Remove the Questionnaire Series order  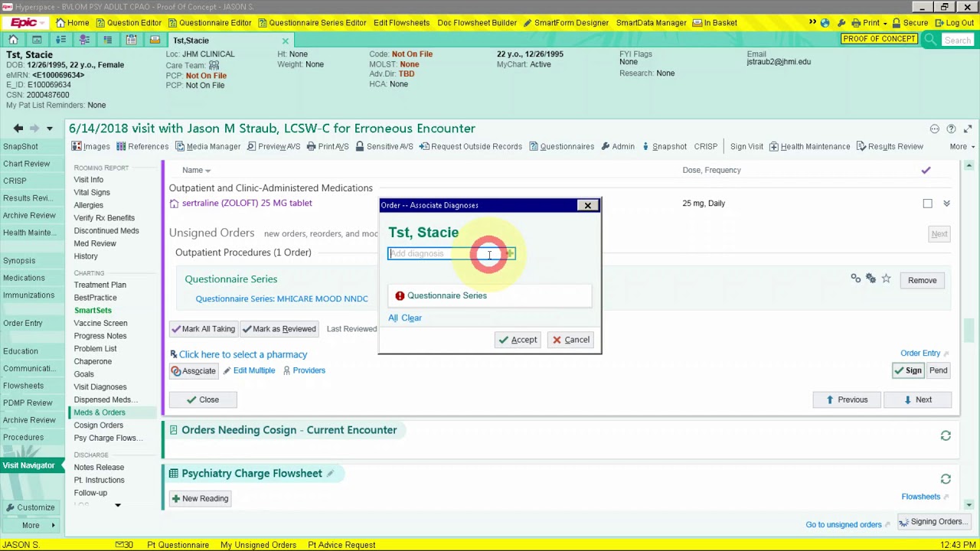click(922, 280)
